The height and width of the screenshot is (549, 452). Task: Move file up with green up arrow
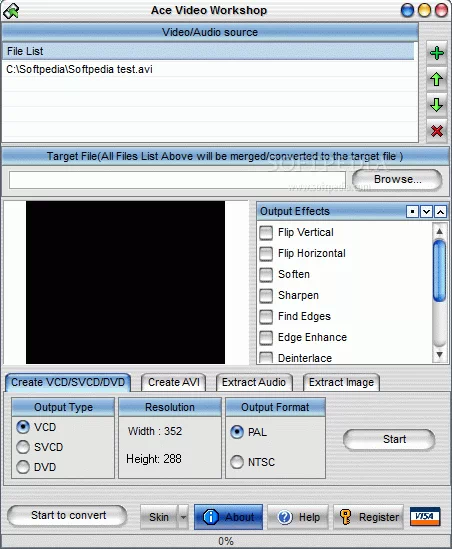tap(437, 79)
